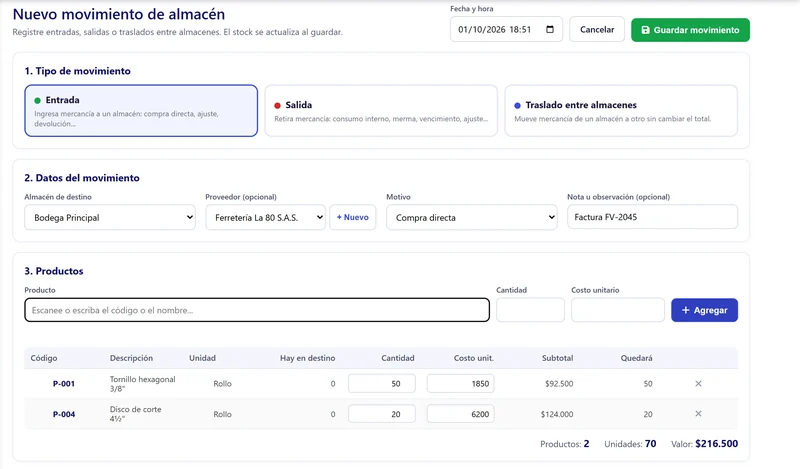Open the Almacén de destino dropdown
This screenshot has width=800, height=469.
click(110, 217)
